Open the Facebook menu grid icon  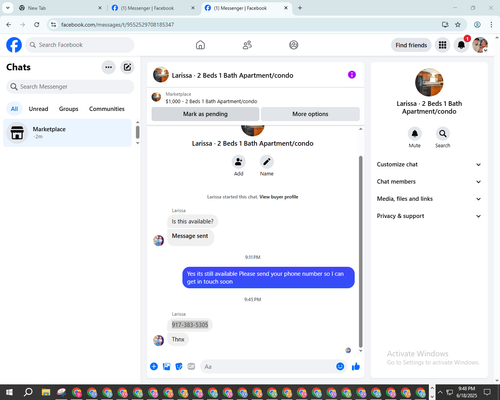pos(442,45)
